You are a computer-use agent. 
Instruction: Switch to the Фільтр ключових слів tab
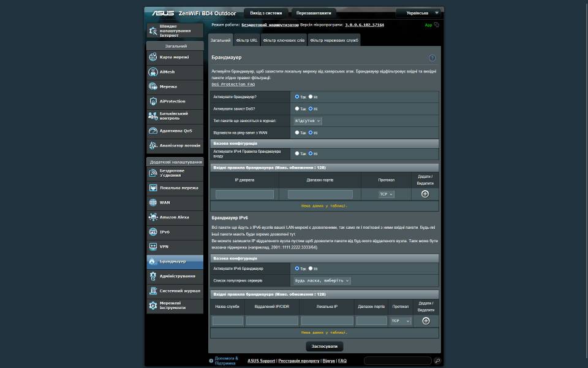pos(284,40)
